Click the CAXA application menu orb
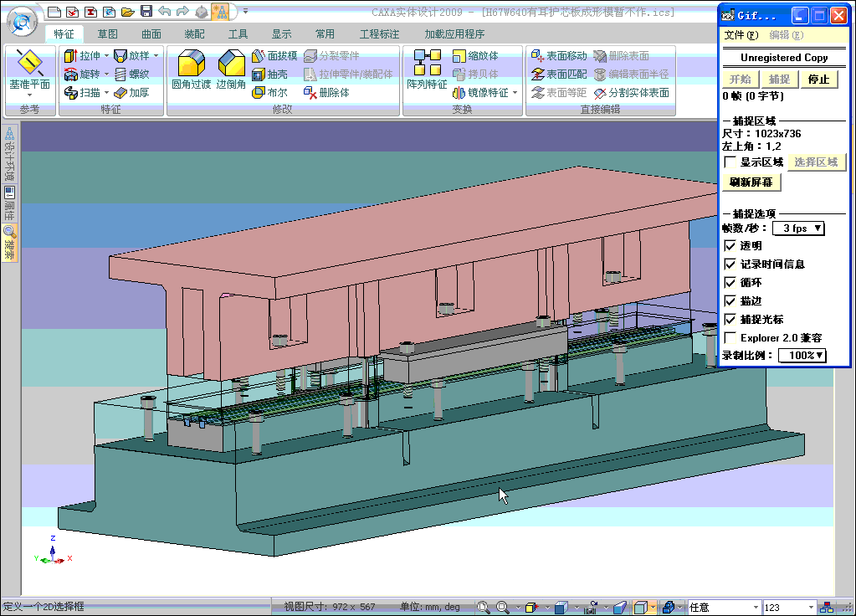Screen dimensions: 856x616 (22, 22)
